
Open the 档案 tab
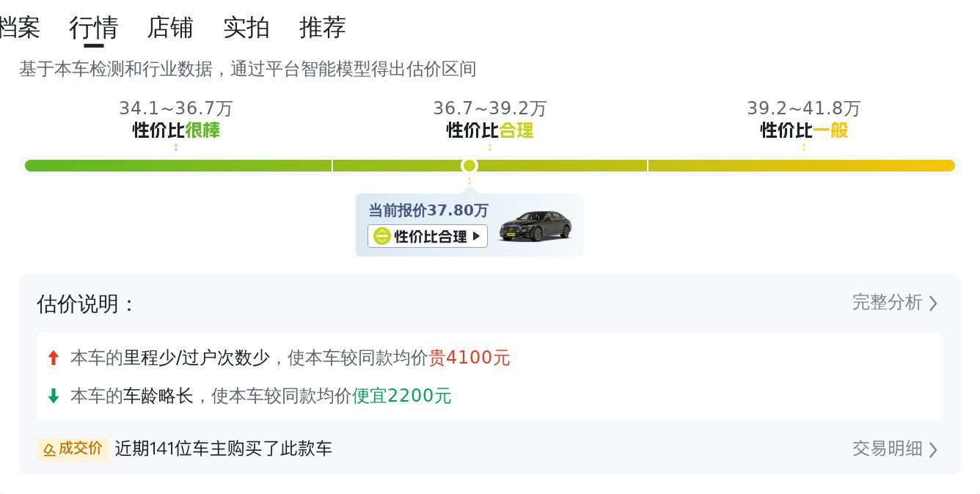click(19, 28)
